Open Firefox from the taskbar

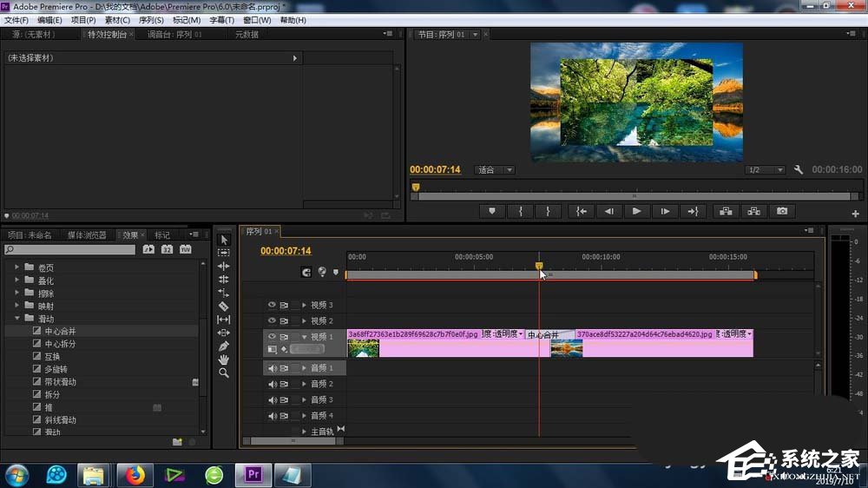[x=135, y=475]
